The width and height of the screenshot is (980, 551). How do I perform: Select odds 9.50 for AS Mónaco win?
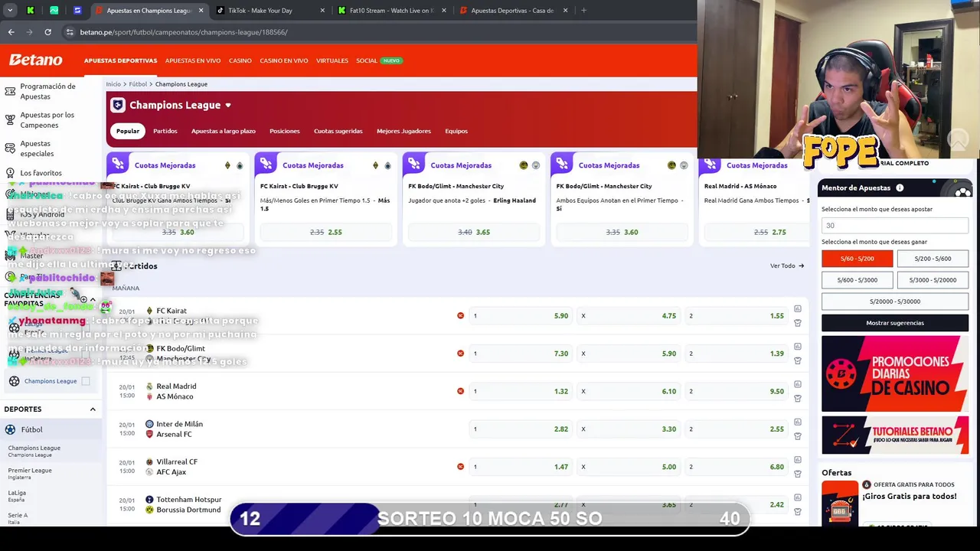pos(737,391)
